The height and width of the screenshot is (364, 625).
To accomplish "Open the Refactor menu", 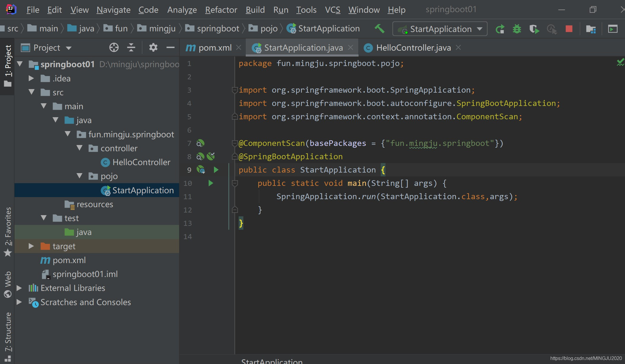I will pos(221,10).
